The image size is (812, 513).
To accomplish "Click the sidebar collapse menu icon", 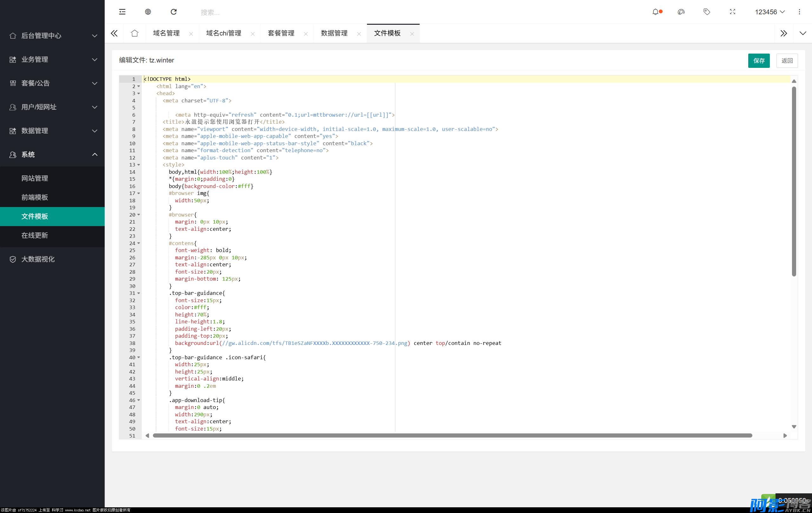I will coord(122,12).
